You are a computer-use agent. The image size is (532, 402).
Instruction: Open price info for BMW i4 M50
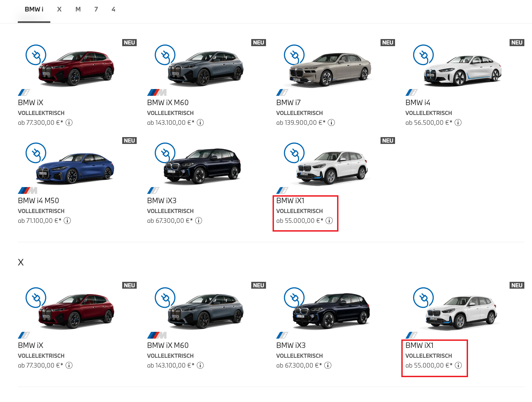[67, 221]
